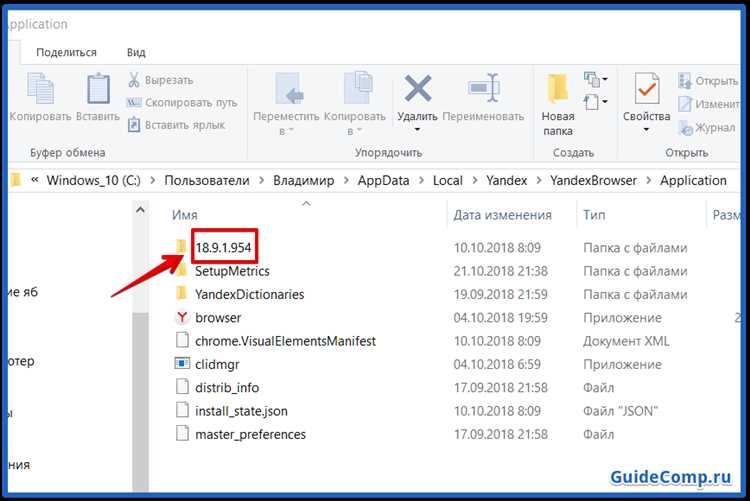Click the Файл "JSON" type cell
Viewport: 750px width, 501px height.
tap(621, 411)
